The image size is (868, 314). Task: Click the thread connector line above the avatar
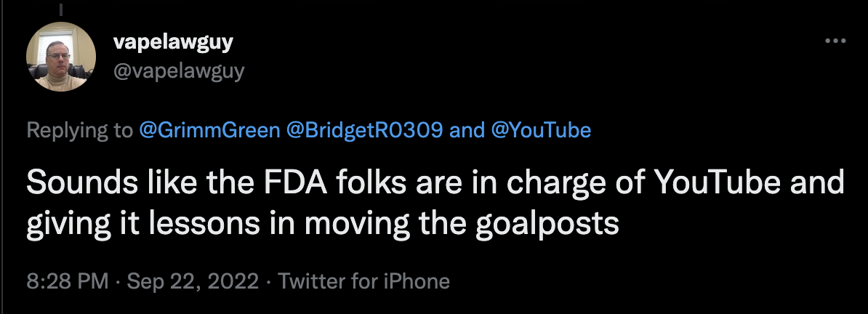tap(61, 10)
